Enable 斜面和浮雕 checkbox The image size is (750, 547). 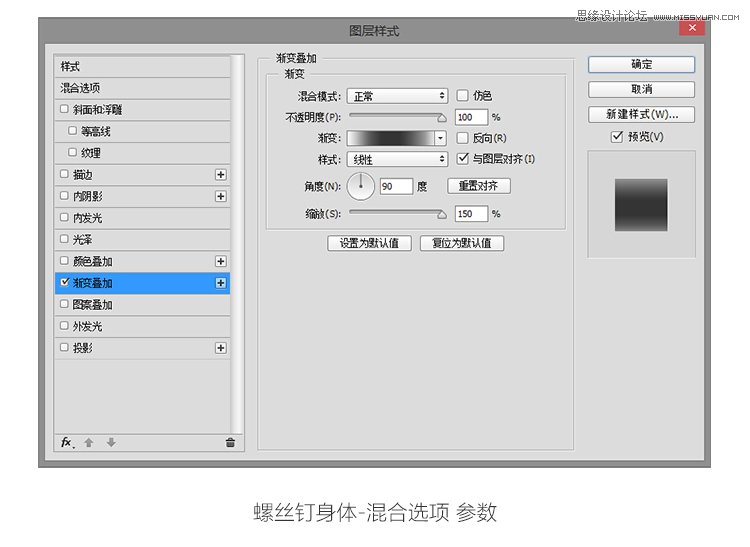(64, 109)
